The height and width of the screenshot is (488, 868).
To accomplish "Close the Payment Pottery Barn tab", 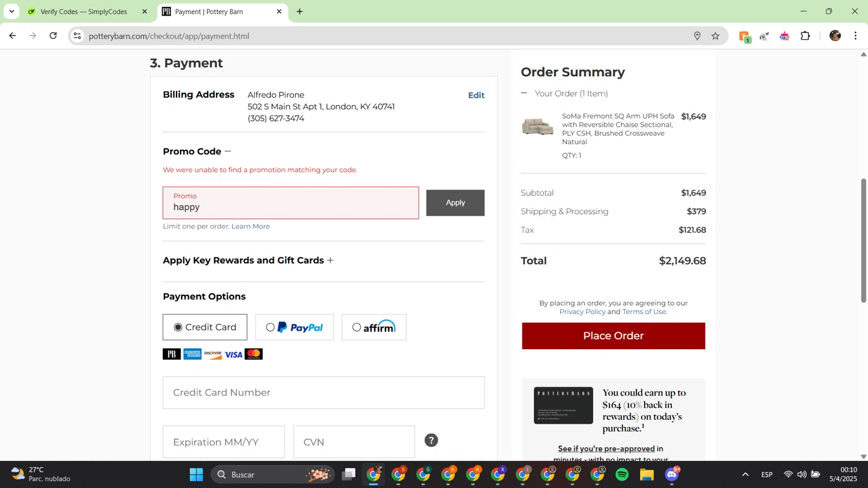I will tap(279, 12).
